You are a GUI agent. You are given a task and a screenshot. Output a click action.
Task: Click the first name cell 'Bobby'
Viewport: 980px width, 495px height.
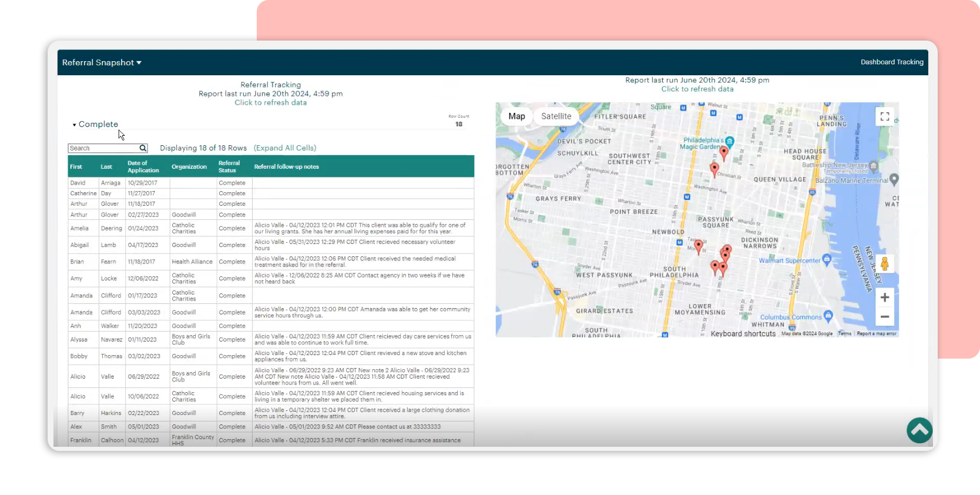point(83,356)
